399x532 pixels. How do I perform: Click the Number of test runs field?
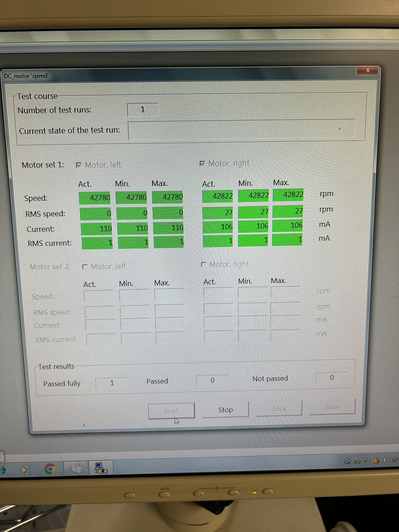(143, 110)
